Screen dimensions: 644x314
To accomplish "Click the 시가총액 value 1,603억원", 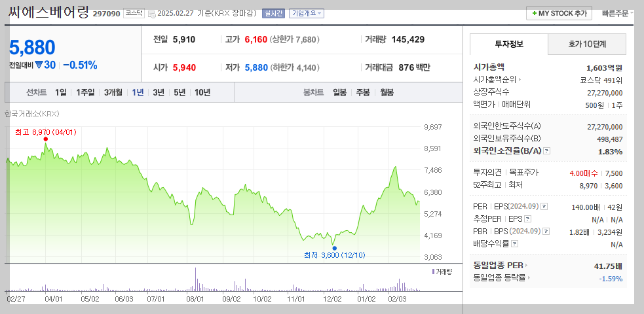I will 604,67.
